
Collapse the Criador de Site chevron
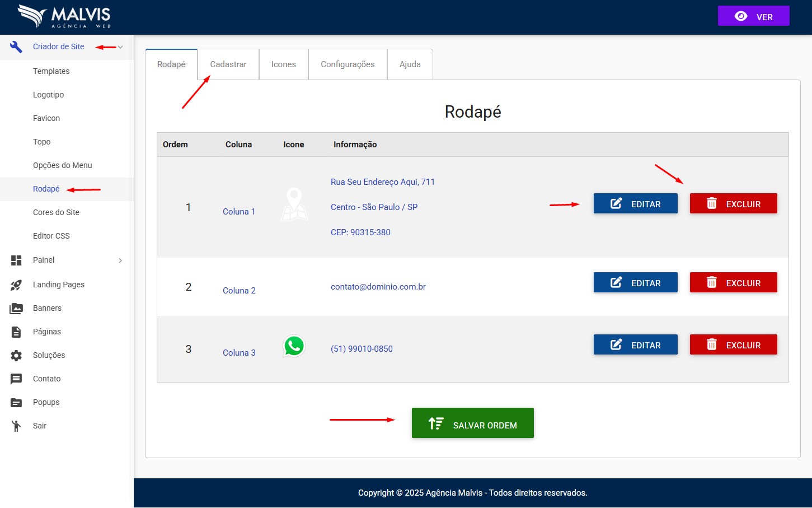[x=120, y=47]
